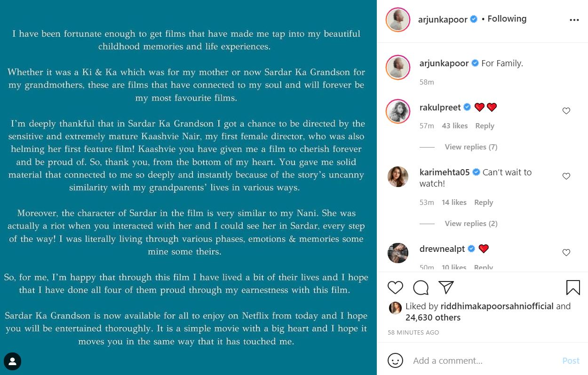Expand View replies (2) under karimehta05
The height and width of the screenshot is (375, 588).
pos(471,223)
